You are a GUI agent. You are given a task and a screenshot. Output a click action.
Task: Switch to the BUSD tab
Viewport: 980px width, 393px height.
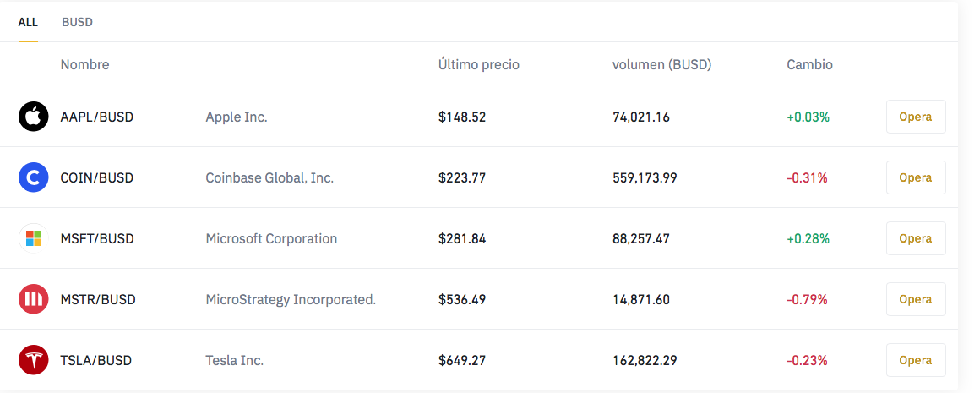pos(77,23)
